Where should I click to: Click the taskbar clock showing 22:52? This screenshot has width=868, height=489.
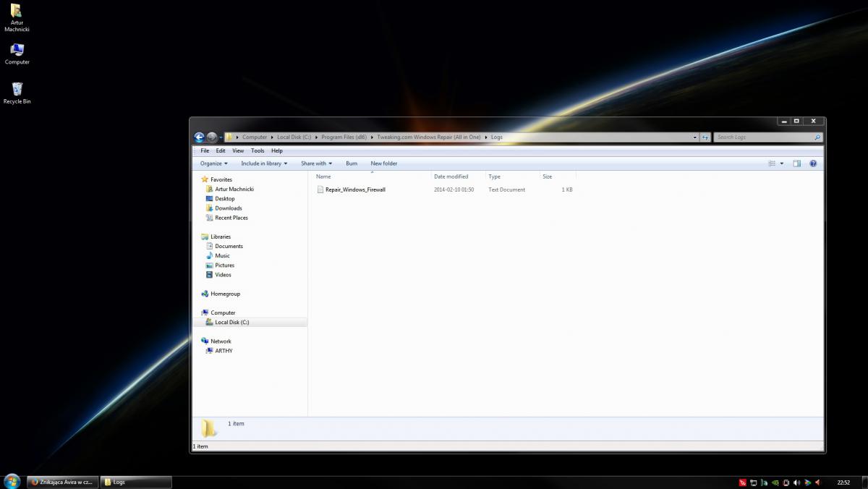(843, 482)
